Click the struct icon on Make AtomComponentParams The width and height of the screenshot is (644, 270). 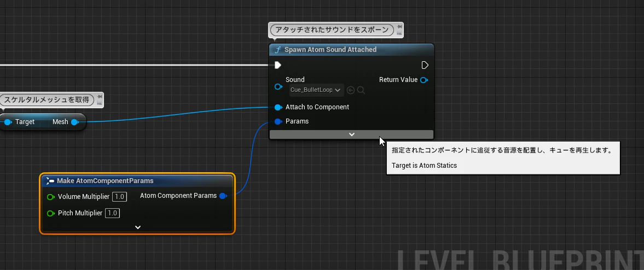(x=50, y=180)
